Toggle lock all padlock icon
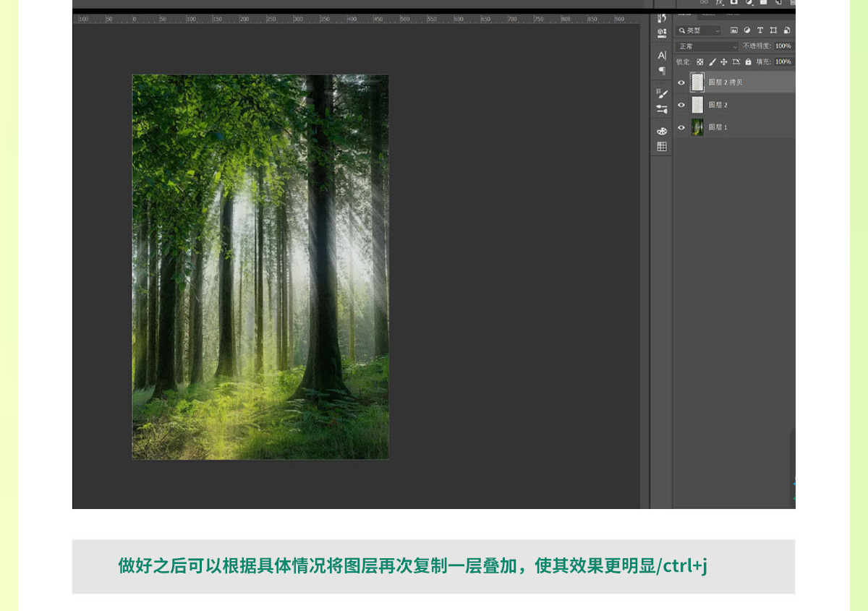This screenshot has height=611, width=868. tap(748, 62)
